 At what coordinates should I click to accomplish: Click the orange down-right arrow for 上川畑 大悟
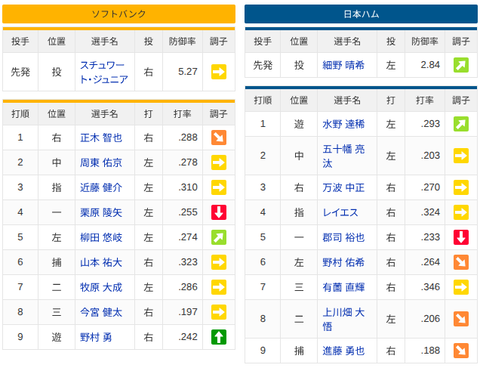coord(461,319)
